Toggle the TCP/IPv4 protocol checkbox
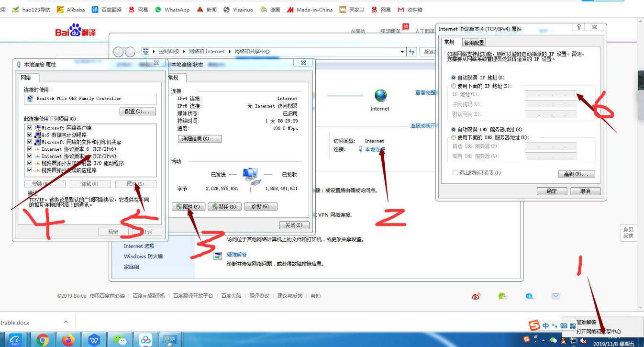This screenshot has height=347, width=644. click(x=30, y=156)
